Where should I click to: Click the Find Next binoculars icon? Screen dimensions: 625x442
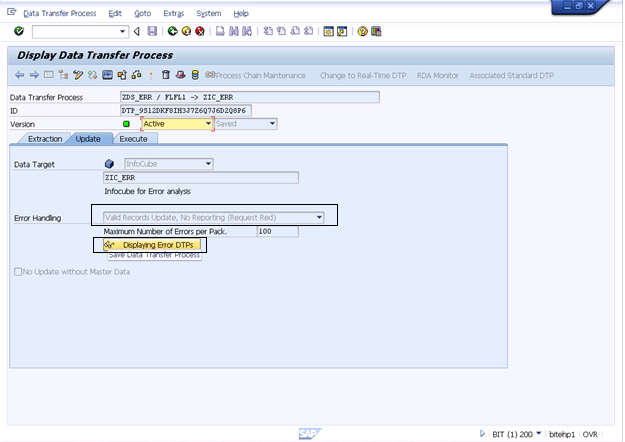tap(247, 31)
